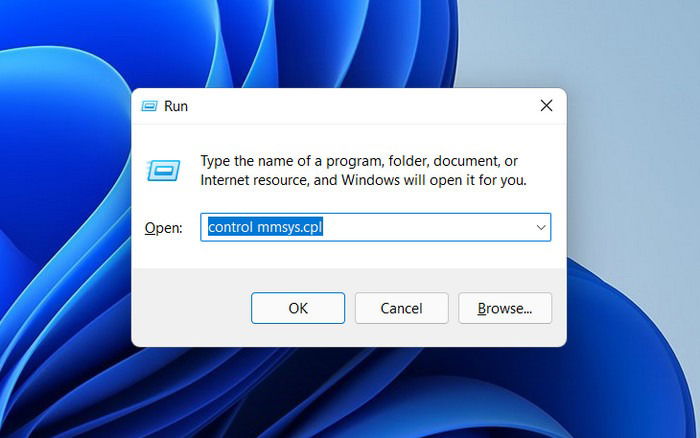The height and width of the screenshot is (438, 700).
Task: Open file picker via Browse... button
Action: pos(505,308)
